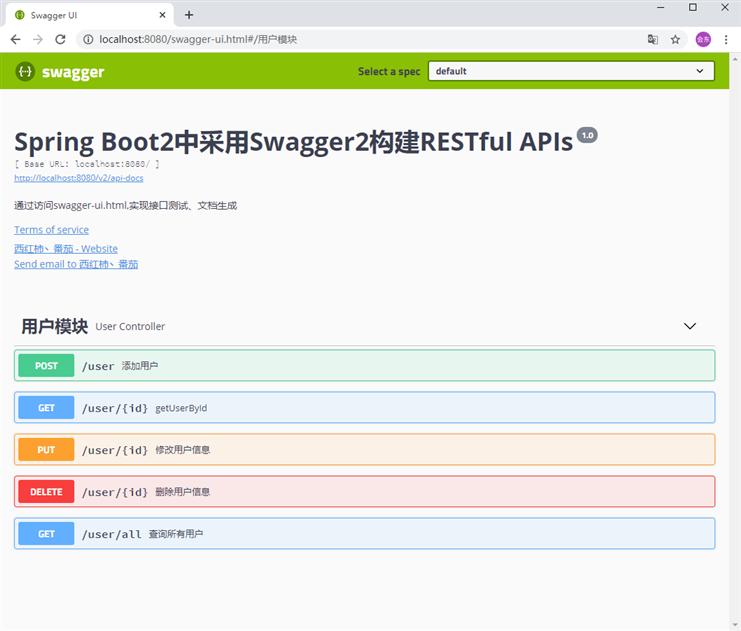Screen dimensions: 741x631
Task: View site information icon in address bar
Action: (88, 39)
